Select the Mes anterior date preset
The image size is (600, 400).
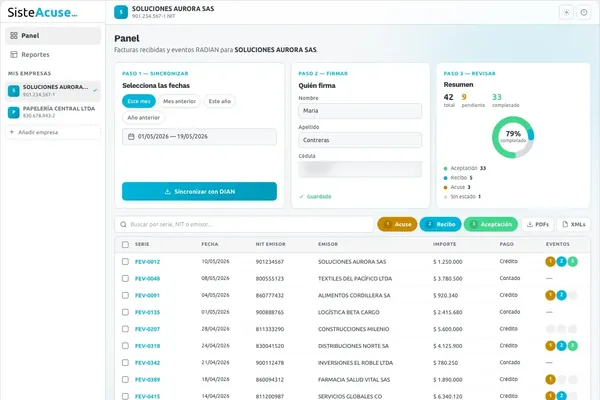[179, 101]
